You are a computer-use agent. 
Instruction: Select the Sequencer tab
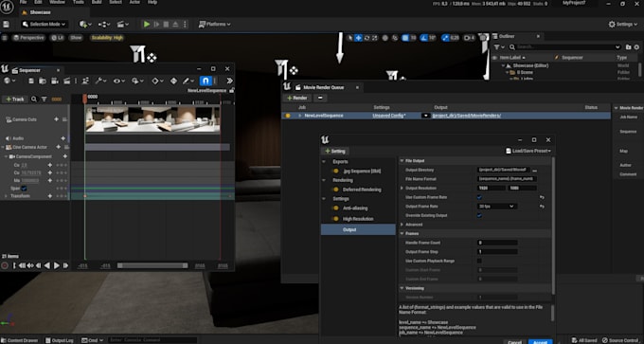pyautogui.click(x=29, y=70)
